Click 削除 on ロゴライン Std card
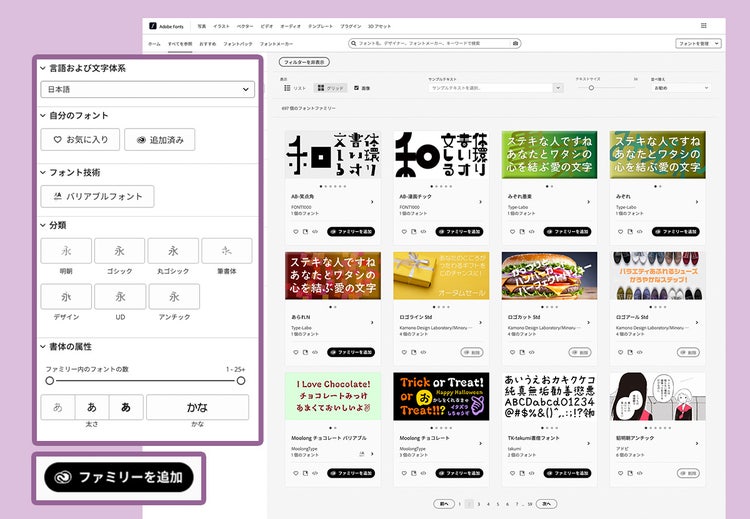This screenshot has width=750, height=519. coord(472,352)
